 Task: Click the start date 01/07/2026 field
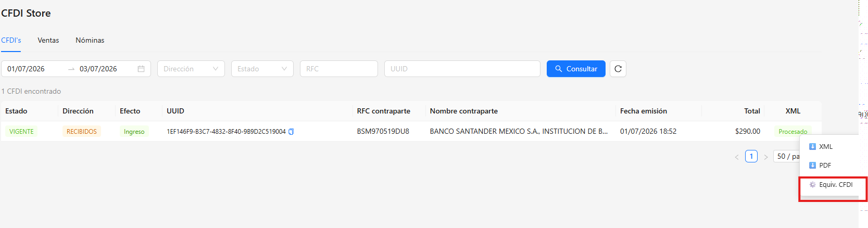point(26,69)
